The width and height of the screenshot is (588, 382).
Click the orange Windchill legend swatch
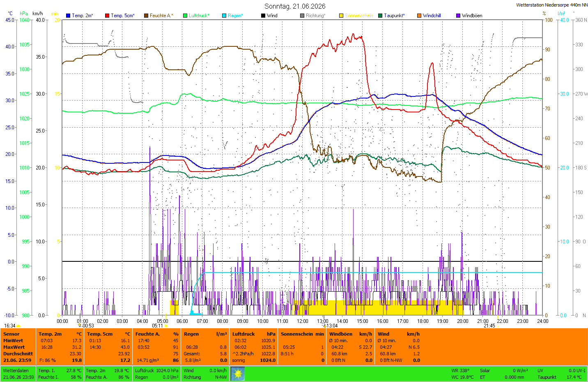coord(419,16)
